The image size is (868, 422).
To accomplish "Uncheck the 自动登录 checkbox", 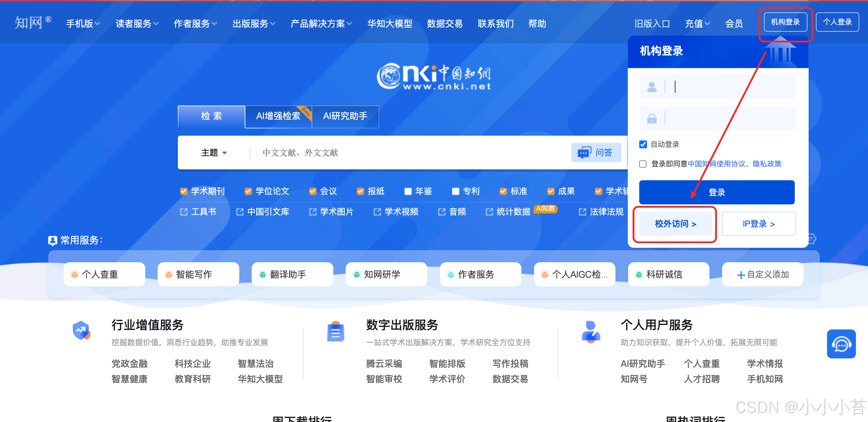I will 643,144.
